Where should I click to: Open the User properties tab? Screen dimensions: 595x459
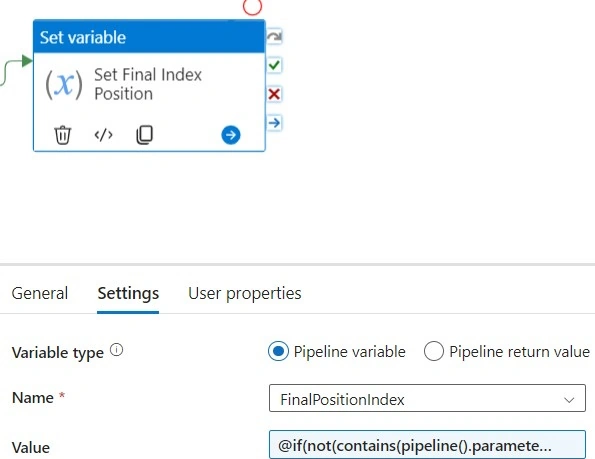point(245,294)
